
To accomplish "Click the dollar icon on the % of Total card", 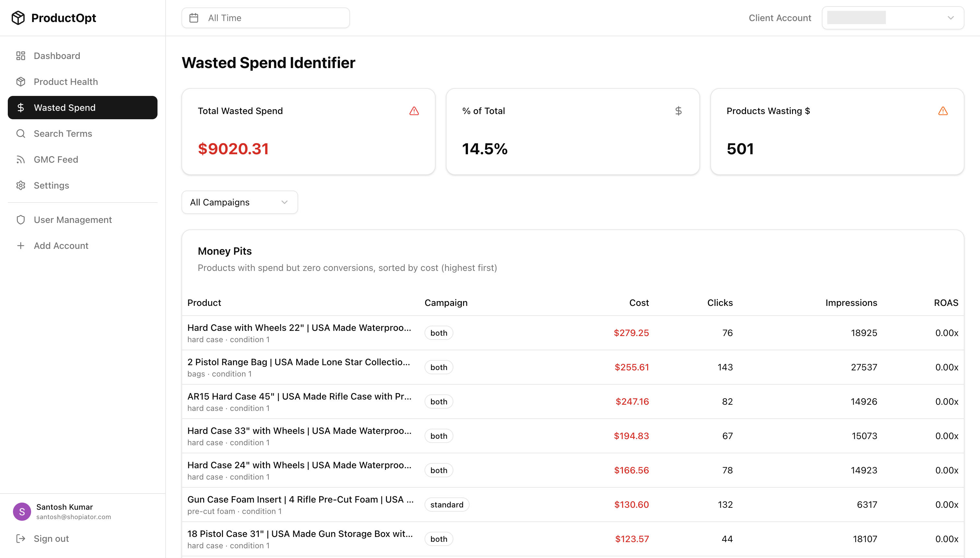I will (x=678, y=111).
